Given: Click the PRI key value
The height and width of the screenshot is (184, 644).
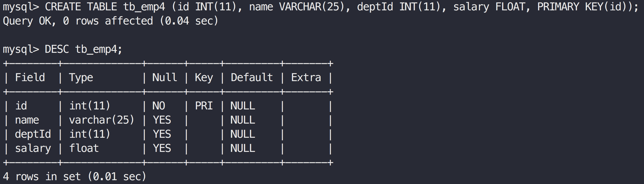Looking at the screenshot, I should 204,106.
